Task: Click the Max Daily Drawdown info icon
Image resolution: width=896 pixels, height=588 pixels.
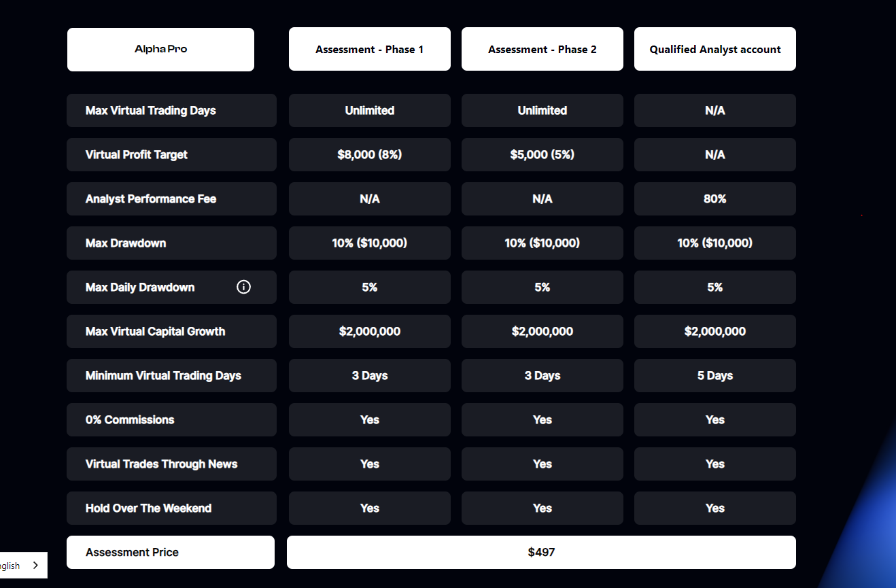Action: coord(243,287)
